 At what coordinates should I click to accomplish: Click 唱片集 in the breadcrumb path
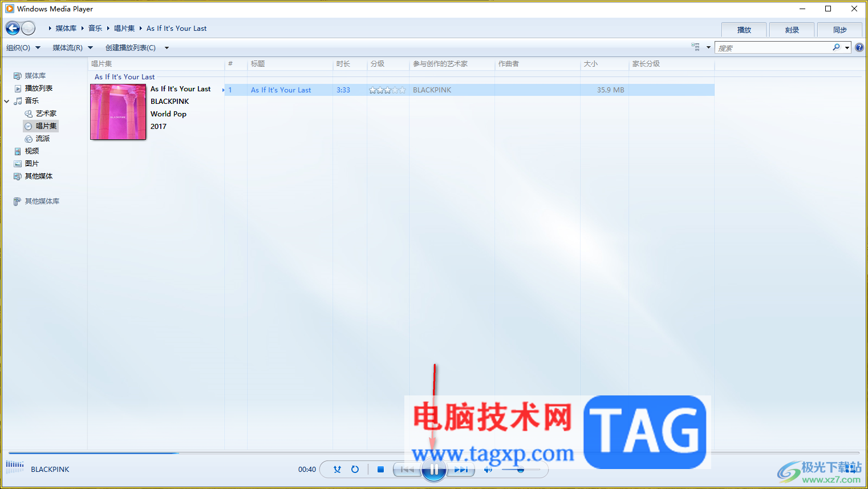click(x=124, y=28)
